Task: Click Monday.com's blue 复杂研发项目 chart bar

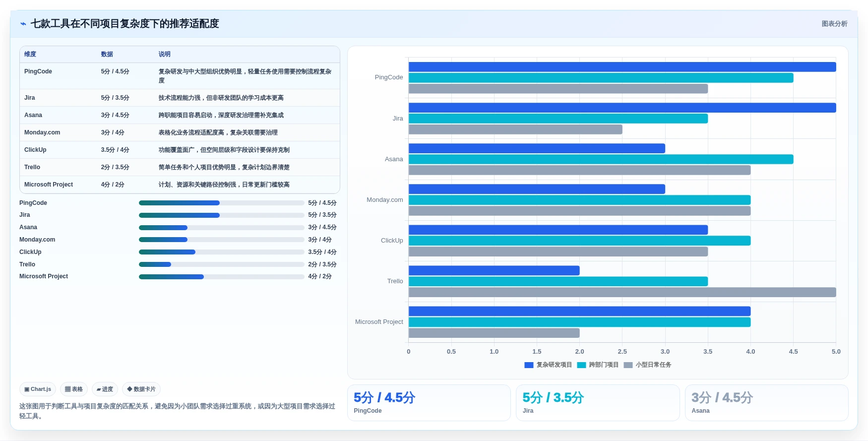Action: coord(537,189)
